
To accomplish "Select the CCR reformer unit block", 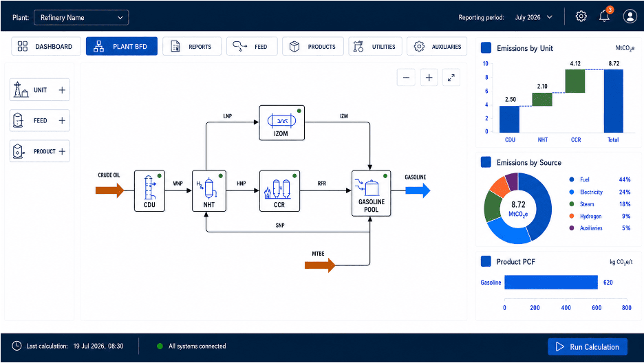I will (x=279, y=190).
